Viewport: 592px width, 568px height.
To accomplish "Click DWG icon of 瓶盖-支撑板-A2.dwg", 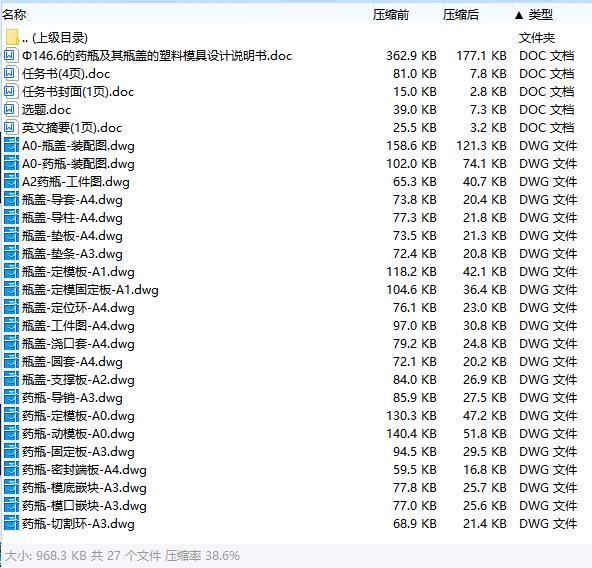I will coord(11,380).
